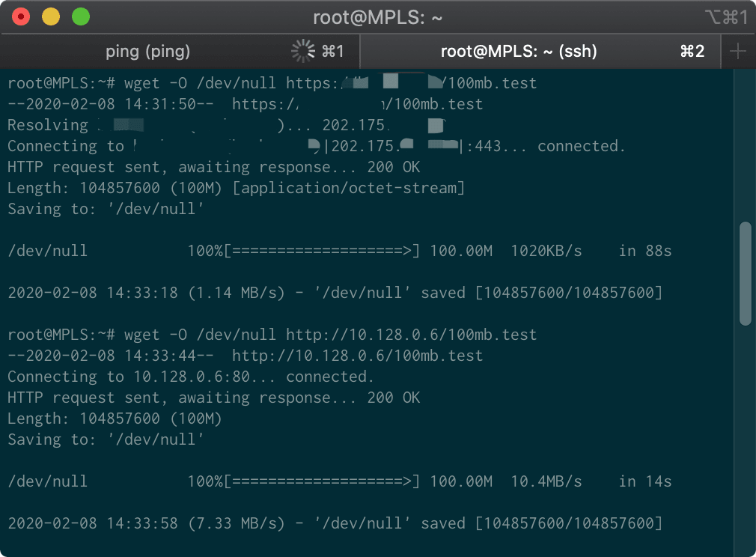Maximize the window using the green button
The image size is (756, 557).
80,16
